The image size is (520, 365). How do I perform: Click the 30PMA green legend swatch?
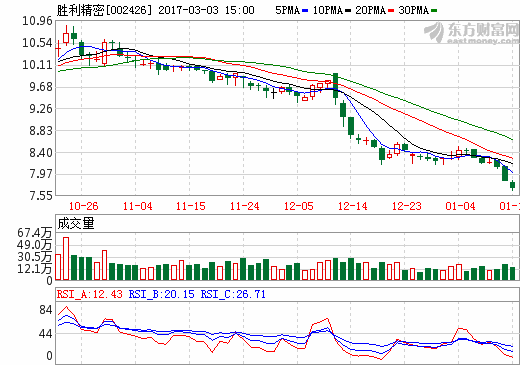click(x=434, y=11)
